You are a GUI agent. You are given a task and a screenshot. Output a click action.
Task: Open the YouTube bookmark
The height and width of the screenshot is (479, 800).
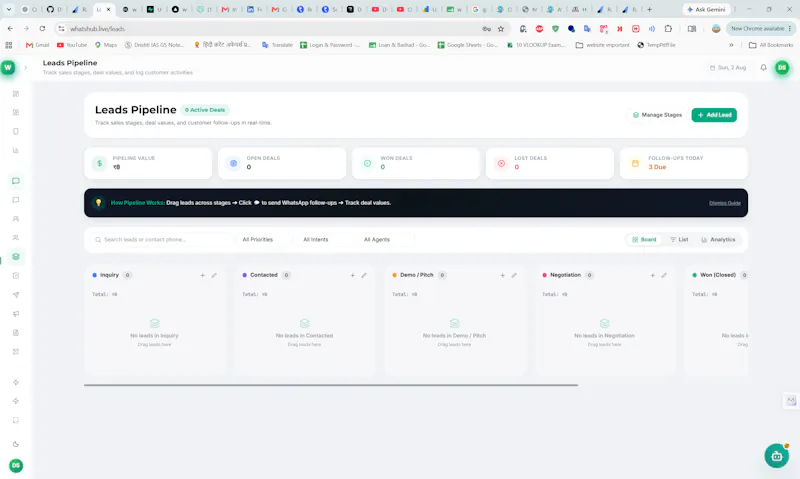pos(72,45)
